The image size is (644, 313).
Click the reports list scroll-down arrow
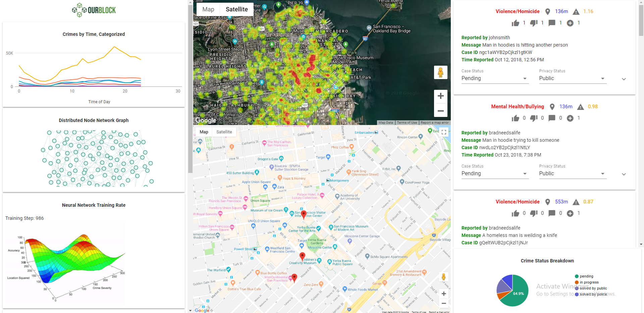pyautogui.click(x=641, y=244)
